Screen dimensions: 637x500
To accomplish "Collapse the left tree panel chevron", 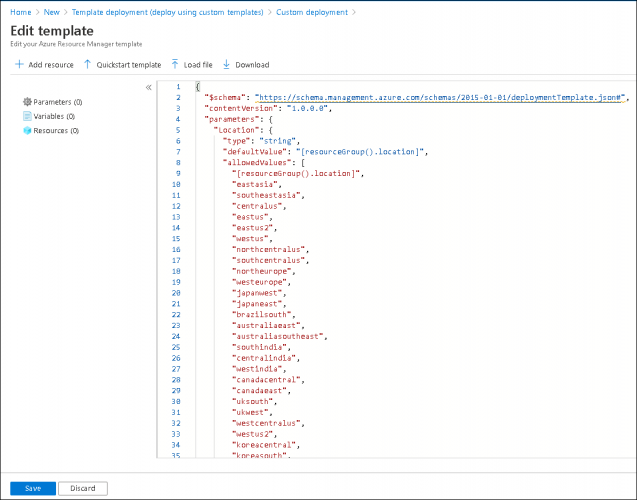I will [x=148, y=87].
